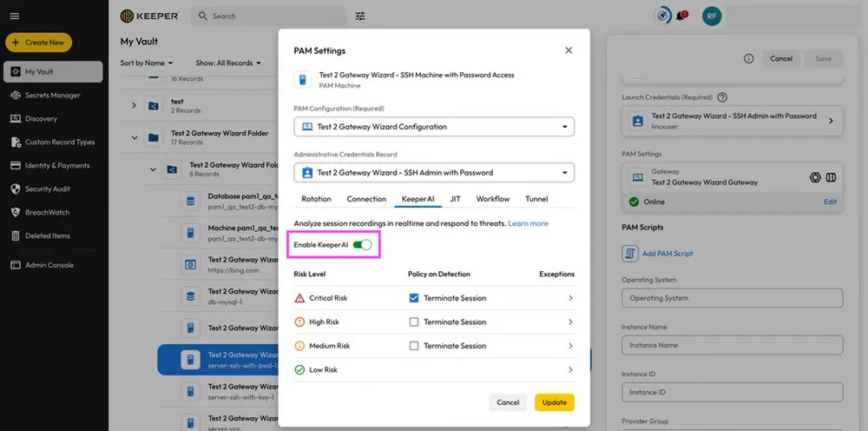Switch to the JIT tab
This screenshot has width=868, height=431.
point(455,199)
